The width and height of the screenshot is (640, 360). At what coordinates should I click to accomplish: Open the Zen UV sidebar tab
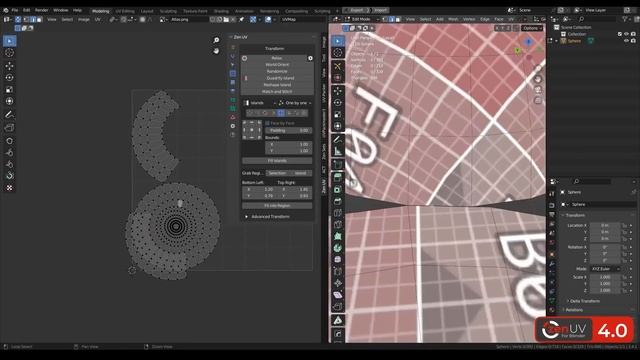pos(324,186)
